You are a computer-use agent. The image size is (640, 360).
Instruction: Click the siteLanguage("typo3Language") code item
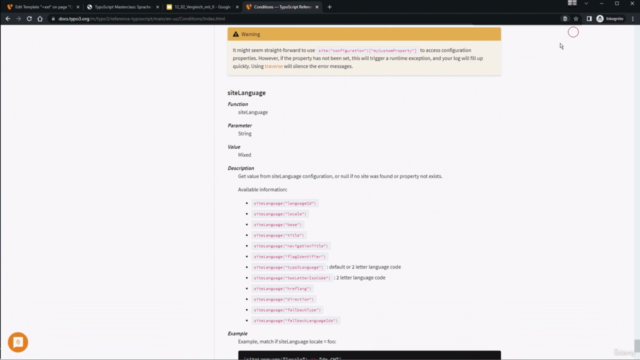(288, 267)
